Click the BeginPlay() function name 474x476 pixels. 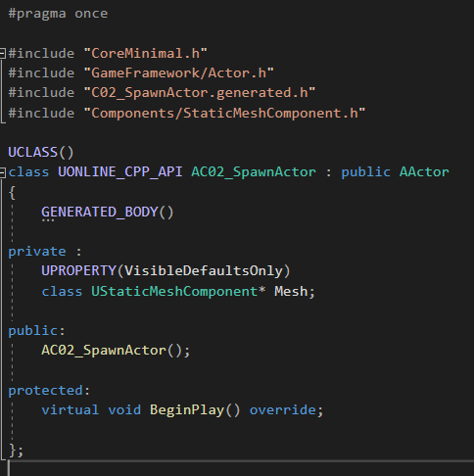tap(195, 410)
